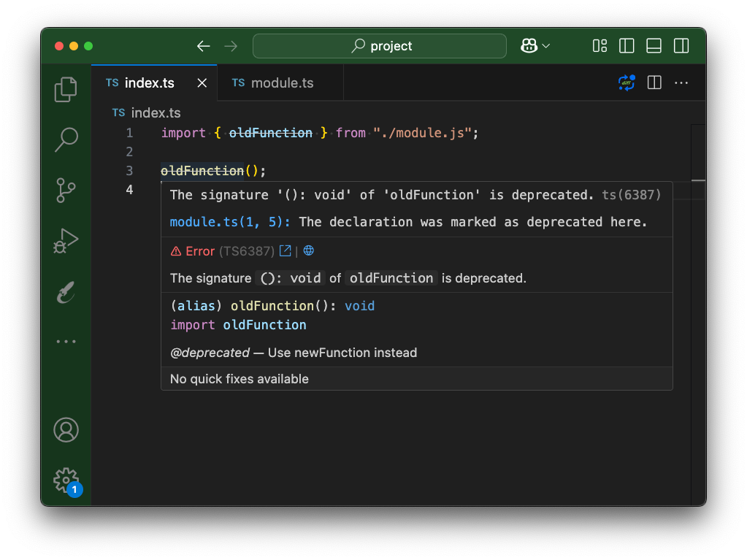The width and height of the screenshot is (747, 560).
Task: Click the red Error label
Action: click(200, 251)
